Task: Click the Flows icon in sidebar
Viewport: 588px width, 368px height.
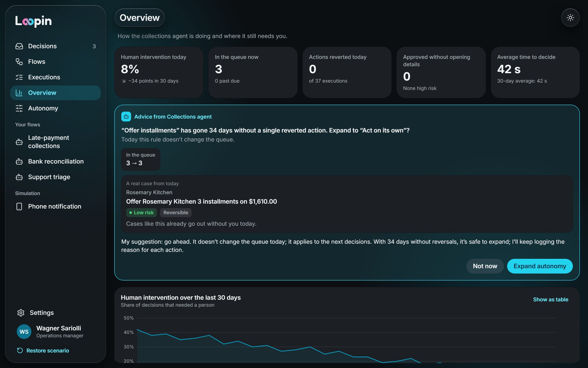Action: point(19,62)
